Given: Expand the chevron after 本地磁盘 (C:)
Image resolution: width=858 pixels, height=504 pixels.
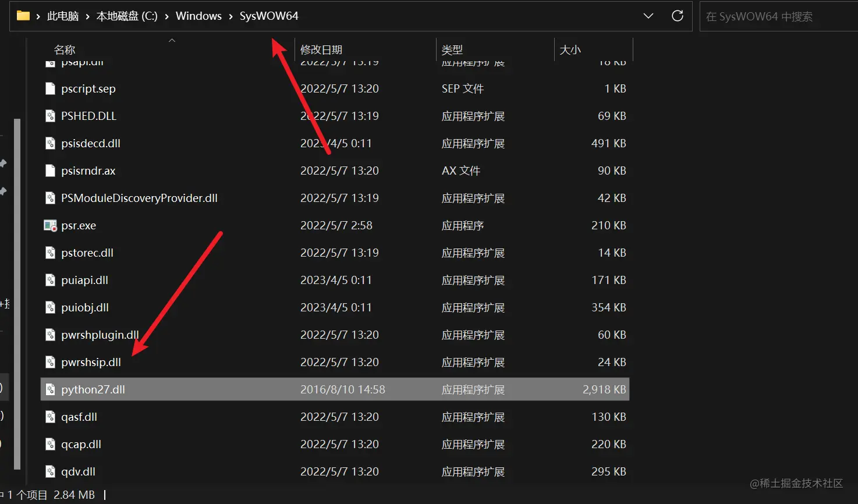Looking at the screenshot, I should pyautogui.click(x=167, y=16).
